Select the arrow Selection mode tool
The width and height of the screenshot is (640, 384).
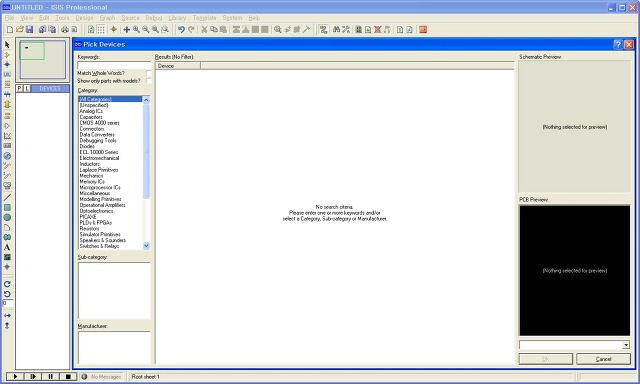click(7, 44)
